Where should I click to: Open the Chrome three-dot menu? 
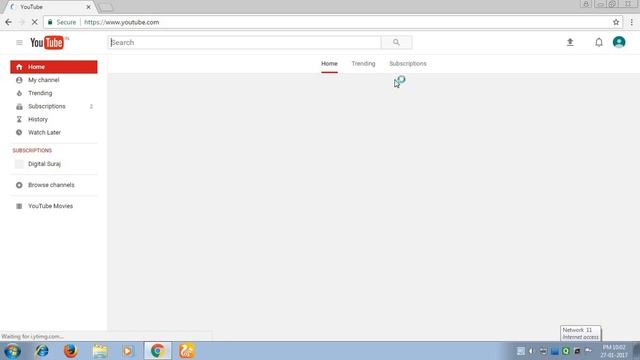tap(631, 22)
